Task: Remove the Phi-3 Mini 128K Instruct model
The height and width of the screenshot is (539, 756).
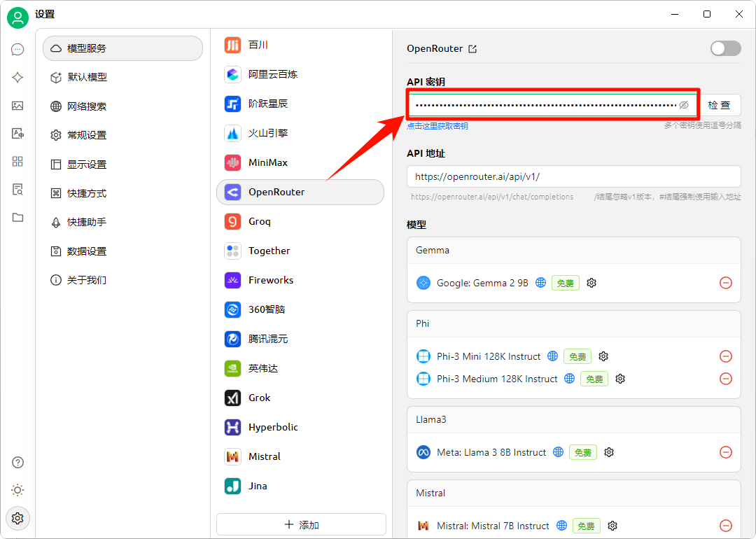Action: click(726, 356)
